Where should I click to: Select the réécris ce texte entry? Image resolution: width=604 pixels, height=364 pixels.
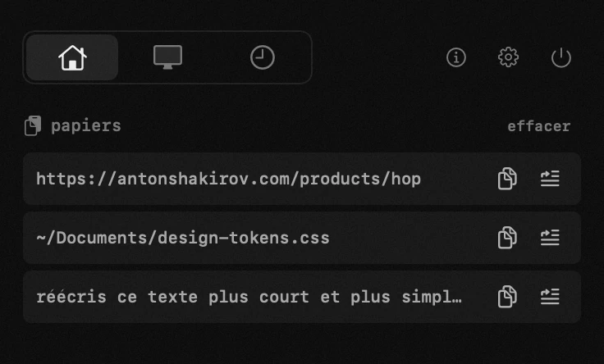pyautogui.click(x=302, y=297)
